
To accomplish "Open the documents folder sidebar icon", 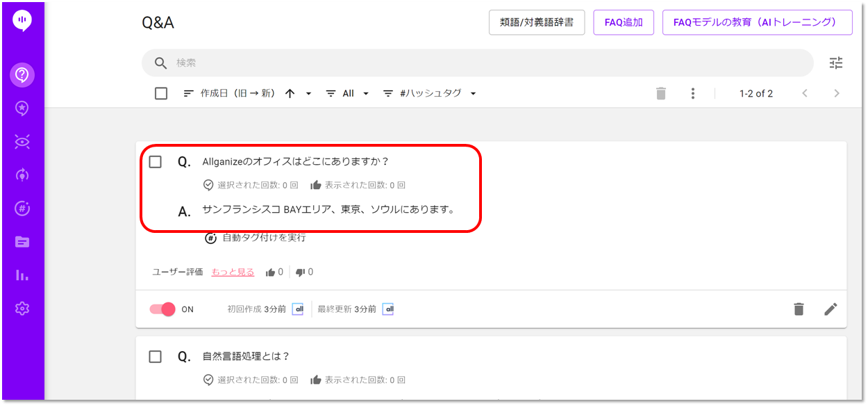I will (22, 242).
